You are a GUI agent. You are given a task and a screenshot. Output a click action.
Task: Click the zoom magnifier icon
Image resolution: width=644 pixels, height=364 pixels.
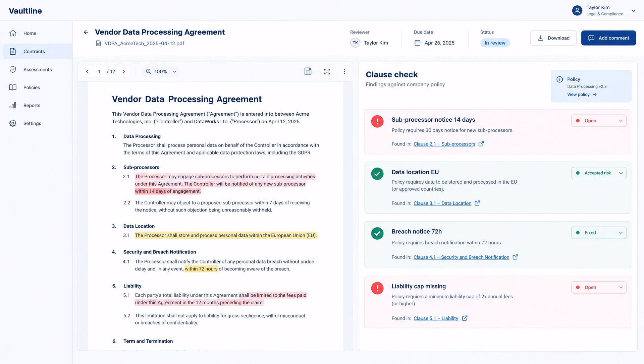149,71
